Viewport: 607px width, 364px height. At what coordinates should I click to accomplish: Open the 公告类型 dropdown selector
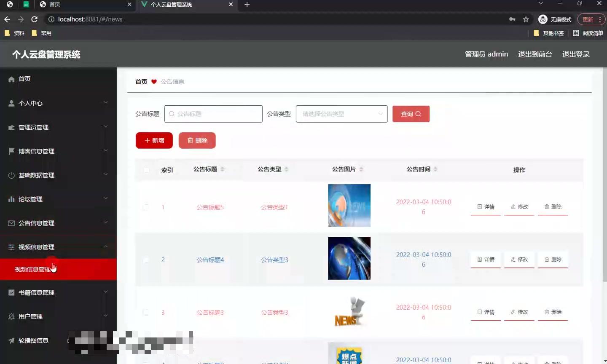click(342, 114)
